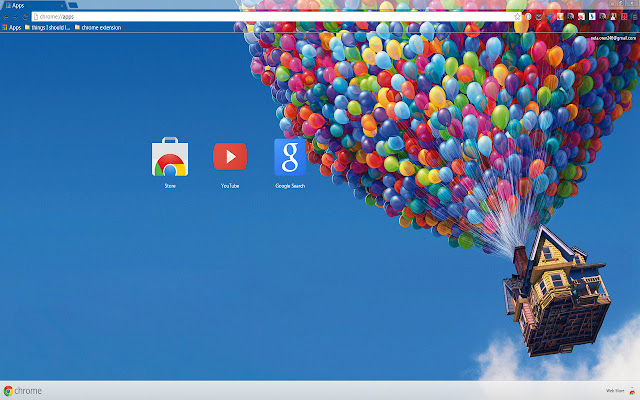Switch to the Apps tab

33,5
